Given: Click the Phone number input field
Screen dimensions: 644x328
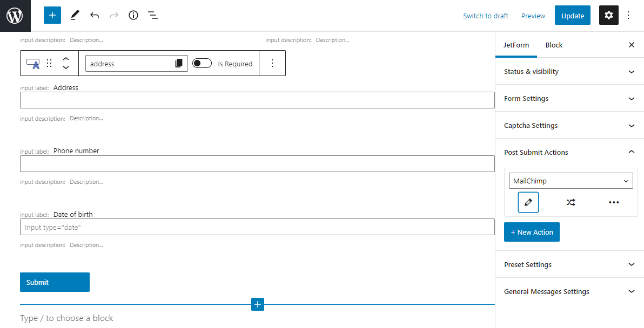Looking at the screenshot, I should point(257,164).
